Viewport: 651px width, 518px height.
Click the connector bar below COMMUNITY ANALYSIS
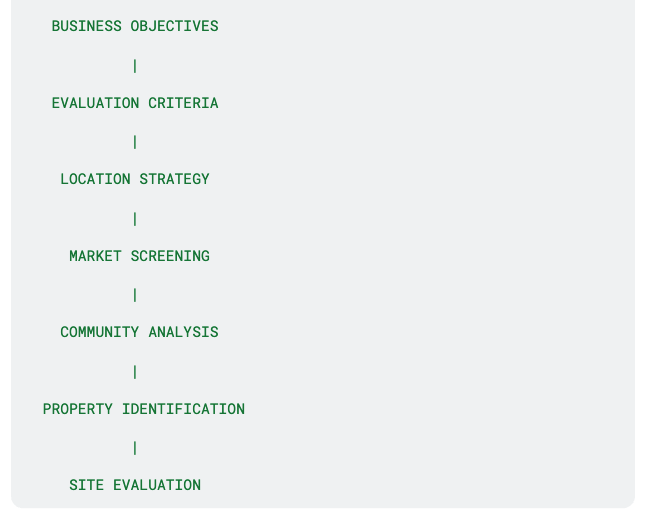click(135, 372)
